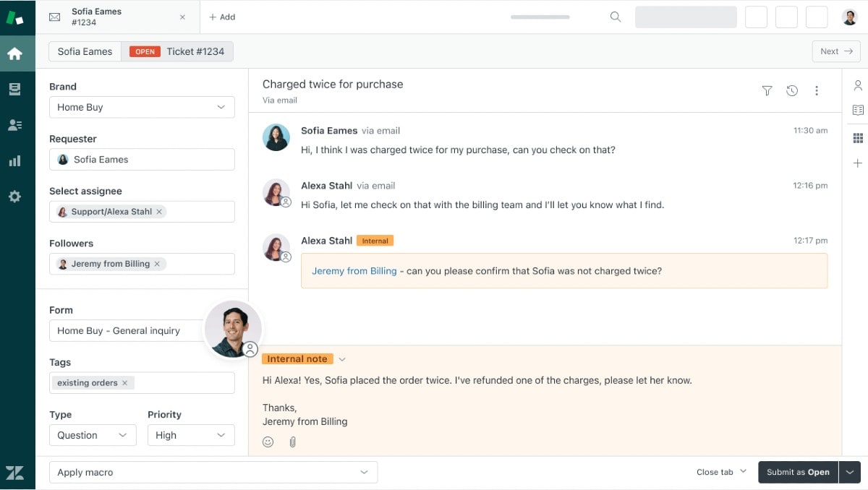This screenshot has height=490, width=868.
Task: Attach a file with the paperclip icon
Action: coord(292,442)
